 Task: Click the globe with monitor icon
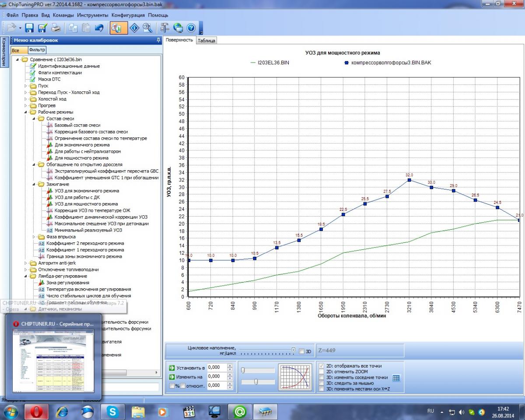pos(178,28)
